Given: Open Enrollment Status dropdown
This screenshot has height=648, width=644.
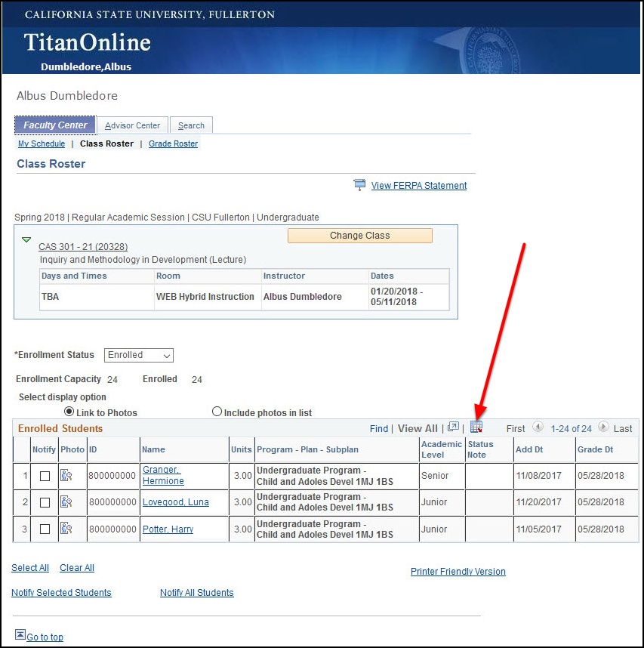Looking at the screenshot, I should (139, 355).
